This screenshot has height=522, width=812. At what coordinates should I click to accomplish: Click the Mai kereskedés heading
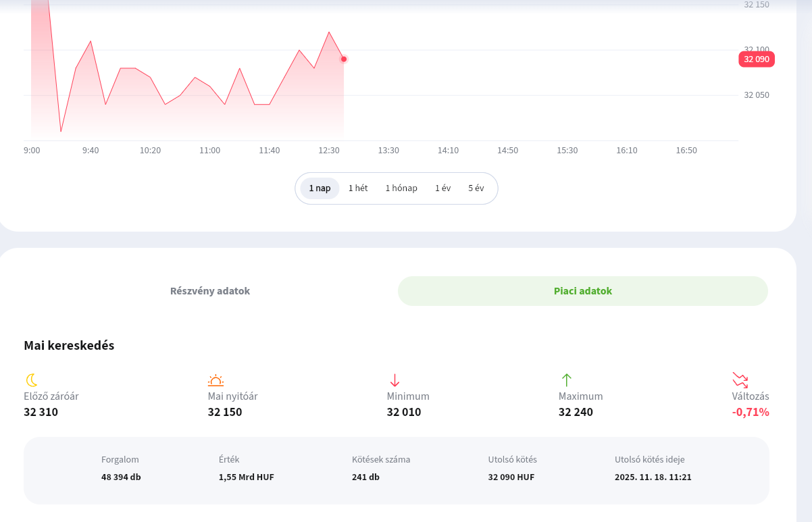69,346
